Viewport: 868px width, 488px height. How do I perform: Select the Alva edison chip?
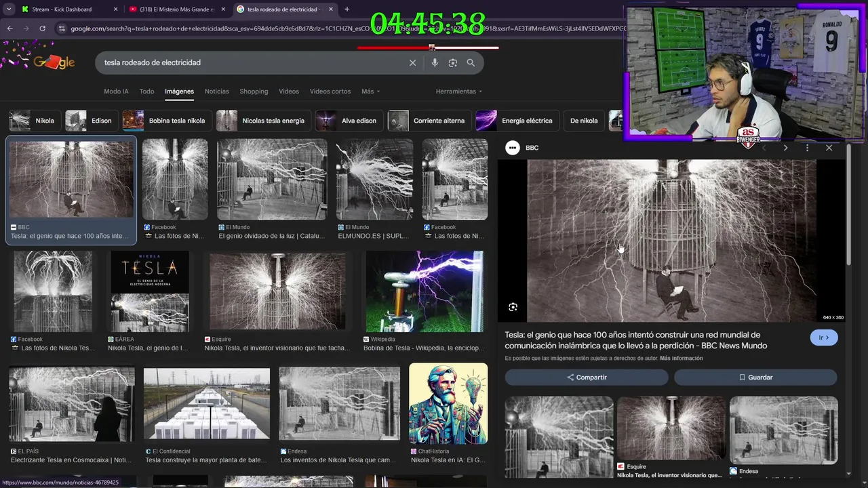(349, 121)
